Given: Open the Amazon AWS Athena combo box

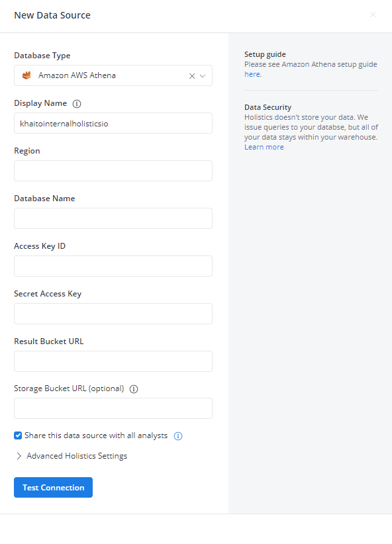Looking at the screenshot, I should 113,75.
